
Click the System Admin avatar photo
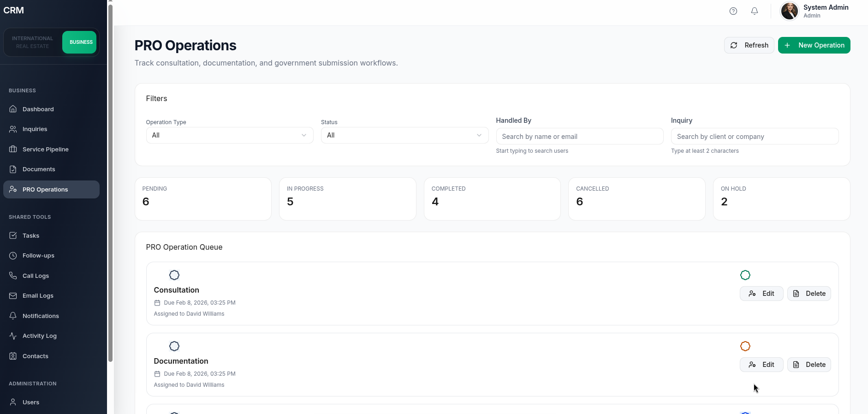click(x=790, y=11)
